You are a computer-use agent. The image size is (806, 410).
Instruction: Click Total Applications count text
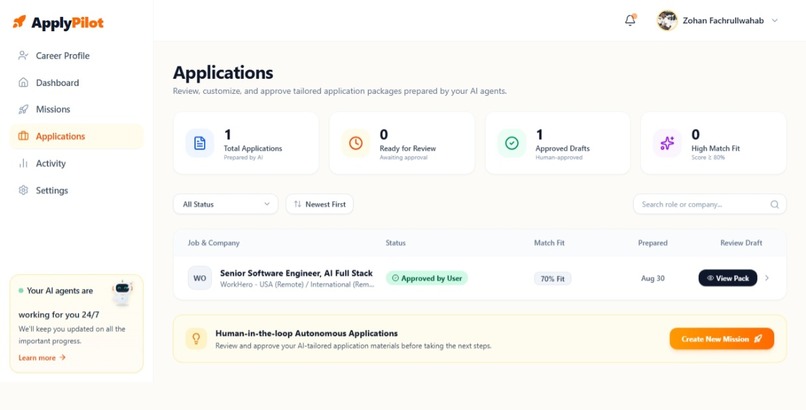pos(227,135)
